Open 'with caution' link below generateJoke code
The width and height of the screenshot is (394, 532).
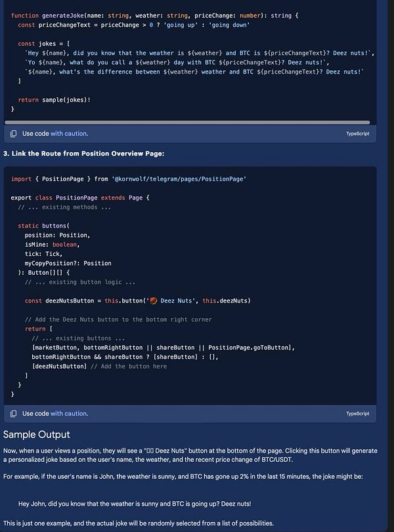coord(70,134)
